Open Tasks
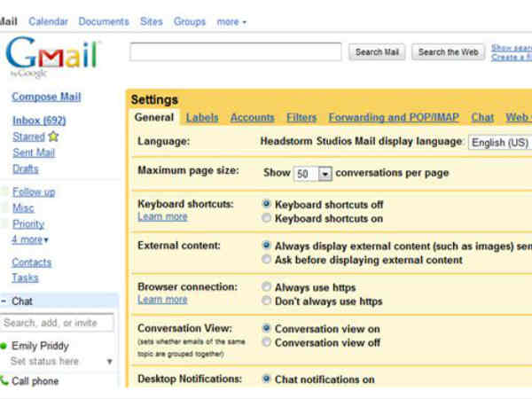 click(x=26, y=278)
